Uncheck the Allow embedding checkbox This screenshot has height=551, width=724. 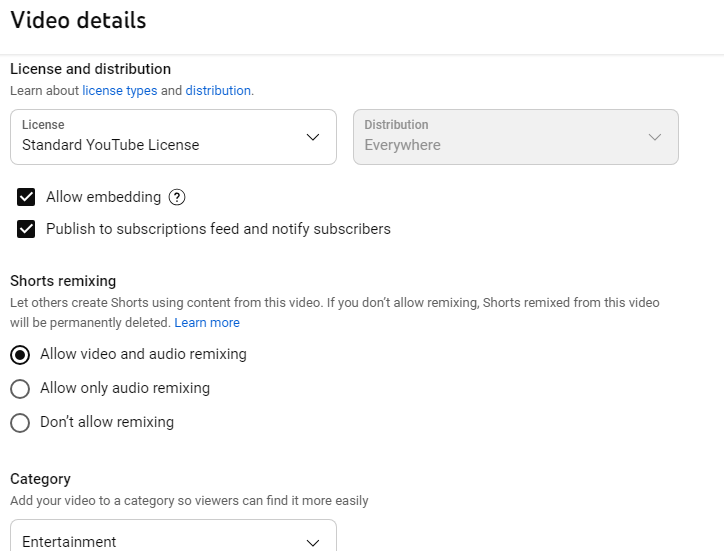[26, 197]
